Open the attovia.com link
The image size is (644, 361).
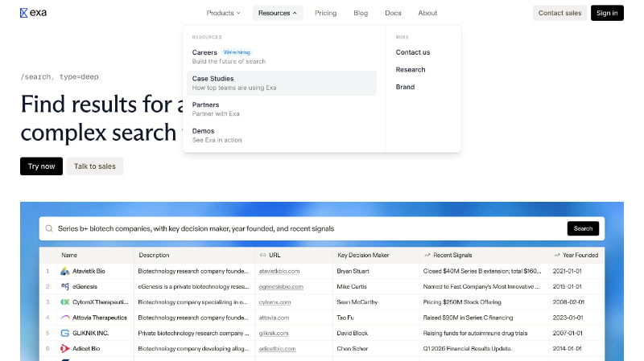click(x=274, y=318)
